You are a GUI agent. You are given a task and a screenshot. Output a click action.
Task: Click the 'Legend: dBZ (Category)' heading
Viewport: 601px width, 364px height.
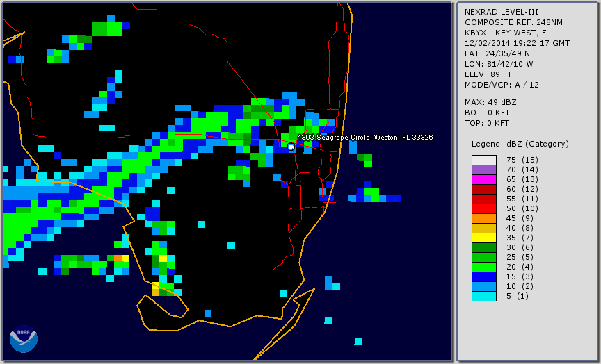[520, 144]
